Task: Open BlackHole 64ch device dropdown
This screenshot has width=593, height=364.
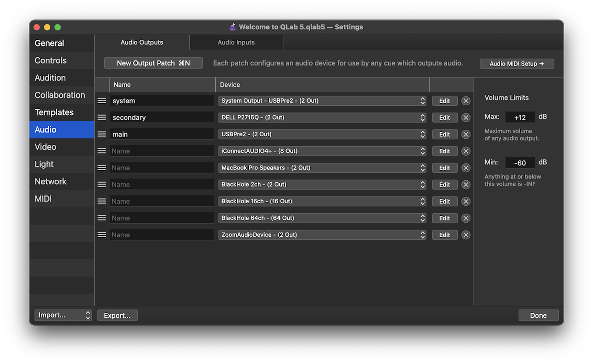Action: (322, 218)
